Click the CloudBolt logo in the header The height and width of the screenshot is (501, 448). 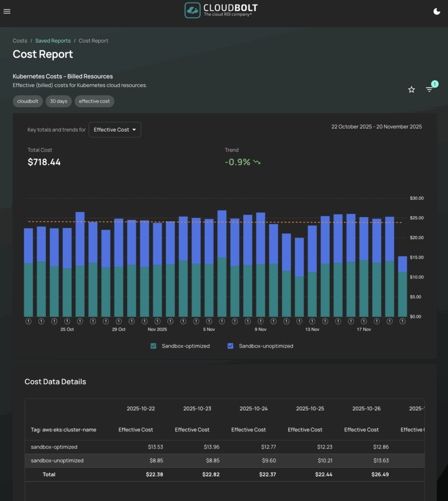(220, 10)
